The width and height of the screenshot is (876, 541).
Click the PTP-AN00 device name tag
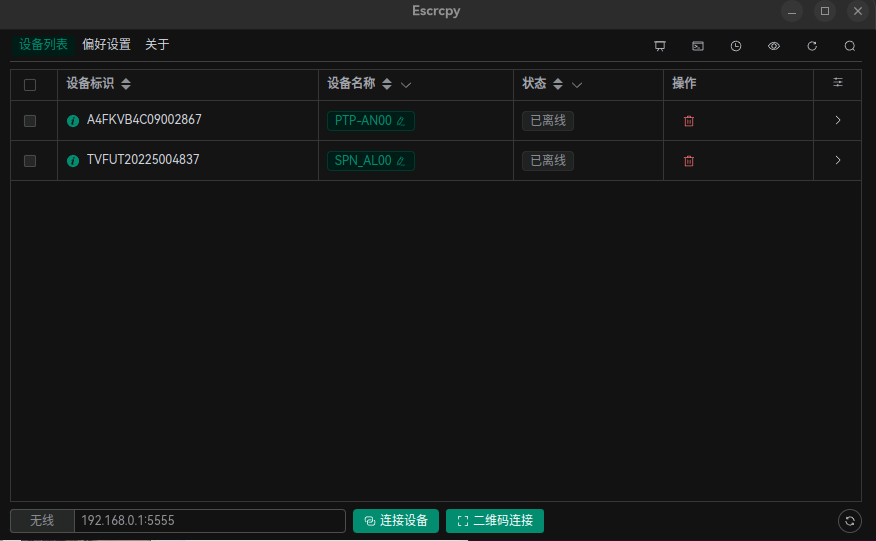370,121
